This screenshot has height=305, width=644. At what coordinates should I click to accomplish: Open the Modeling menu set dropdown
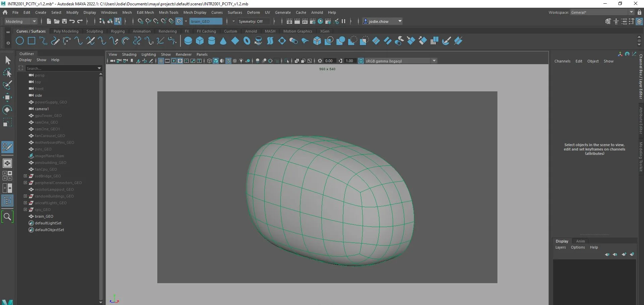21,21
